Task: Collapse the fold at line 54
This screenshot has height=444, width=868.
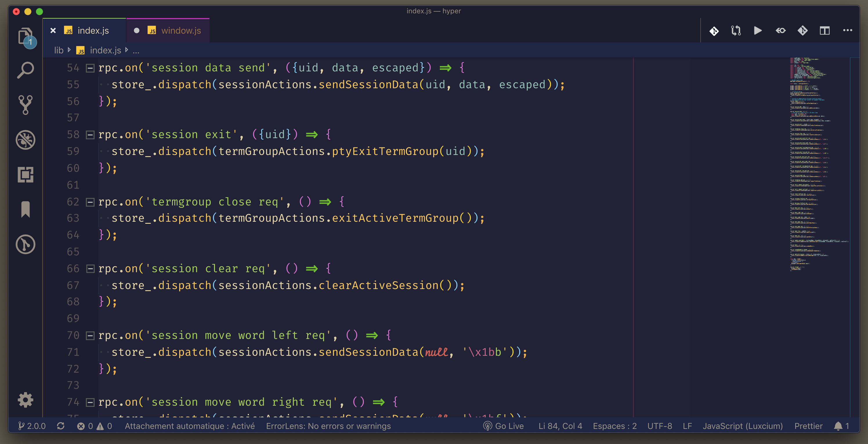Action: [x=90, y=68]
